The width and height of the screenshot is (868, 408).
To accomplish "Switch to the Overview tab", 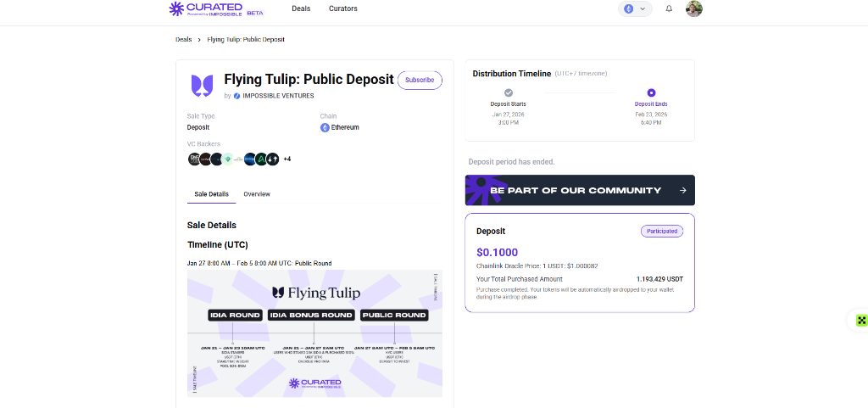I will [x=257, y=194].
